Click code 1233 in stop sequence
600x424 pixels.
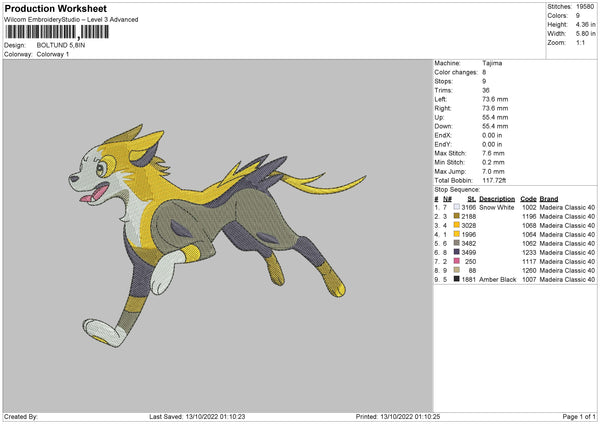coord(529,253)
